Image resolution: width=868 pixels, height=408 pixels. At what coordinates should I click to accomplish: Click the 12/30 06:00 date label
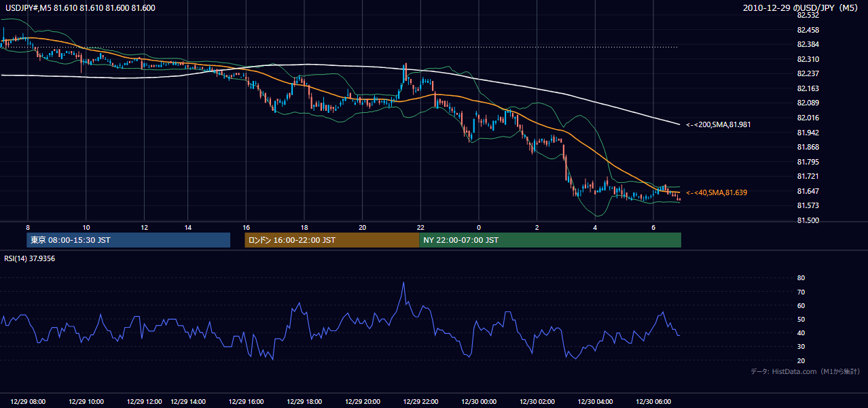653,401
